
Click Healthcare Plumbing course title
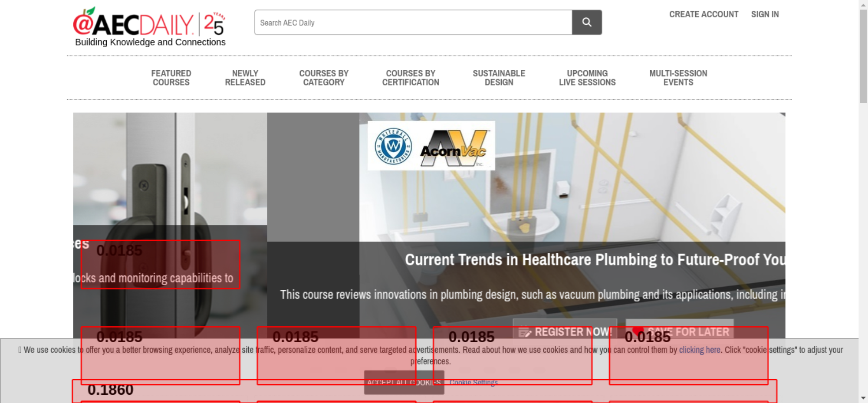595,259
